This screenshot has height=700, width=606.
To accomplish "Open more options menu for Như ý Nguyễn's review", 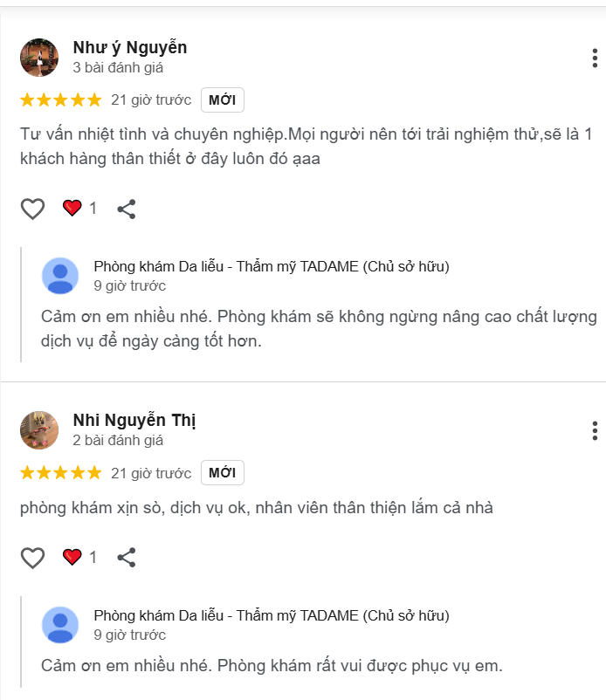I will click(595, 58).
